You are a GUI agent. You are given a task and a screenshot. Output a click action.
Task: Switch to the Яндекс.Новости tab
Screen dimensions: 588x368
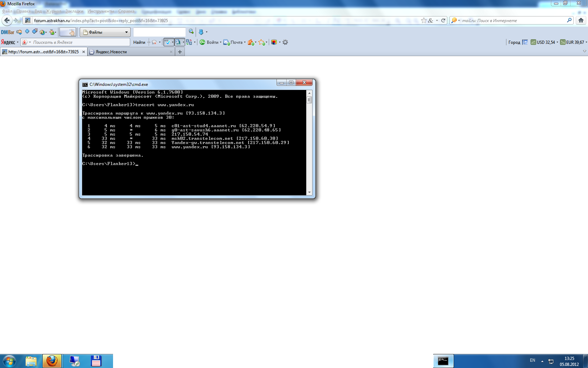coord(131,52)
